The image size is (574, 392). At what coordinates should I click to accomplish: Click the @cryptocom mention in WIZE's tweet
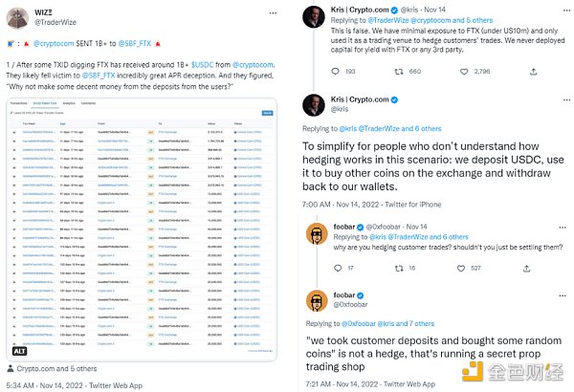pyautogui.click(x=55, y=44)
